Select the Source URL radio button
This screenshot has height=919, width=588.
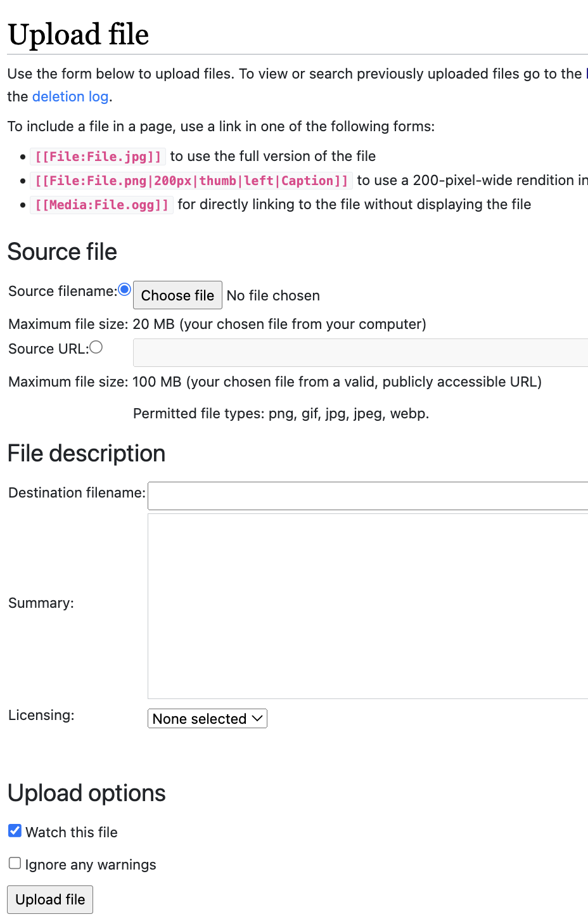click(96, 347)
